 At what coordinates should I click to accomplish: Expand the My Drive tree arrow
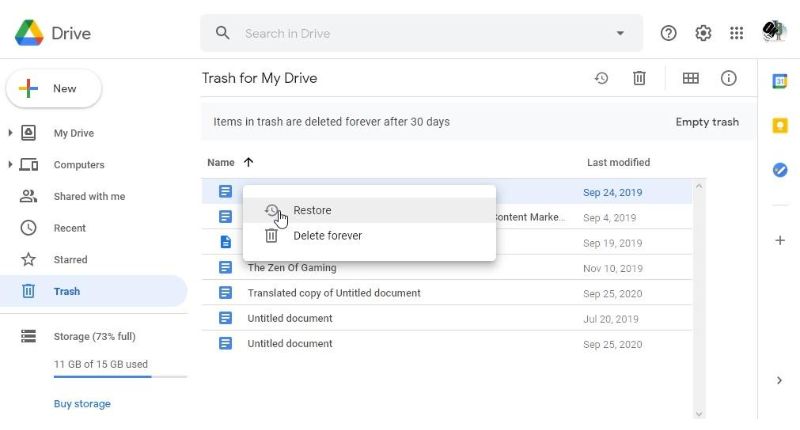[11, 133]
